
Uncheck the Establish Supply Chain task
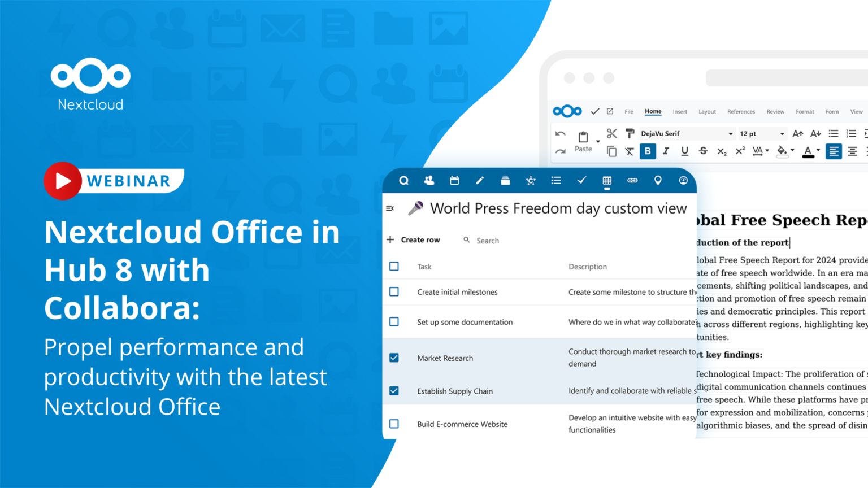pyautogui.click(x=394, y=390)
